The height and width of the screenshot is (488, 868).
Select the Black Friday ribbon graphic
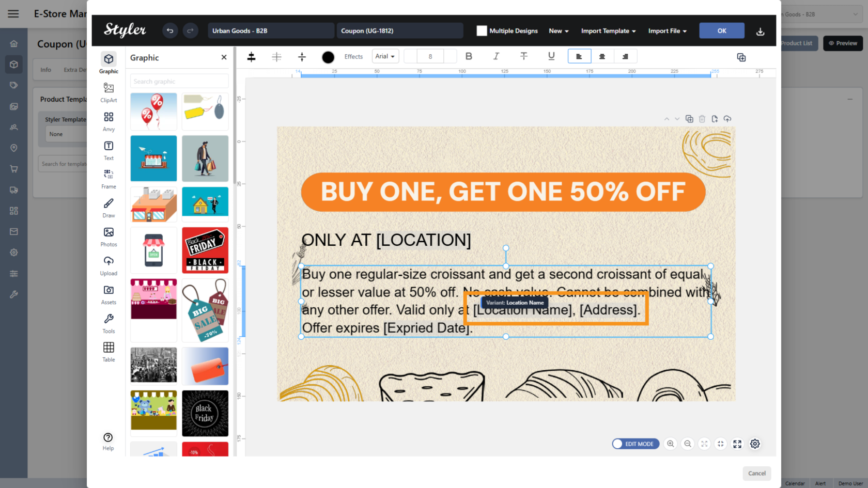coord(205,250)
